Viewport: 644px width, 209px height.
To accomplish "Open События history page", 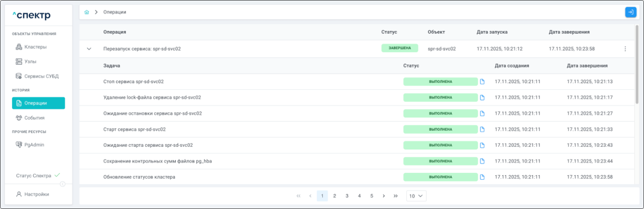I will (x=34, y=118).
